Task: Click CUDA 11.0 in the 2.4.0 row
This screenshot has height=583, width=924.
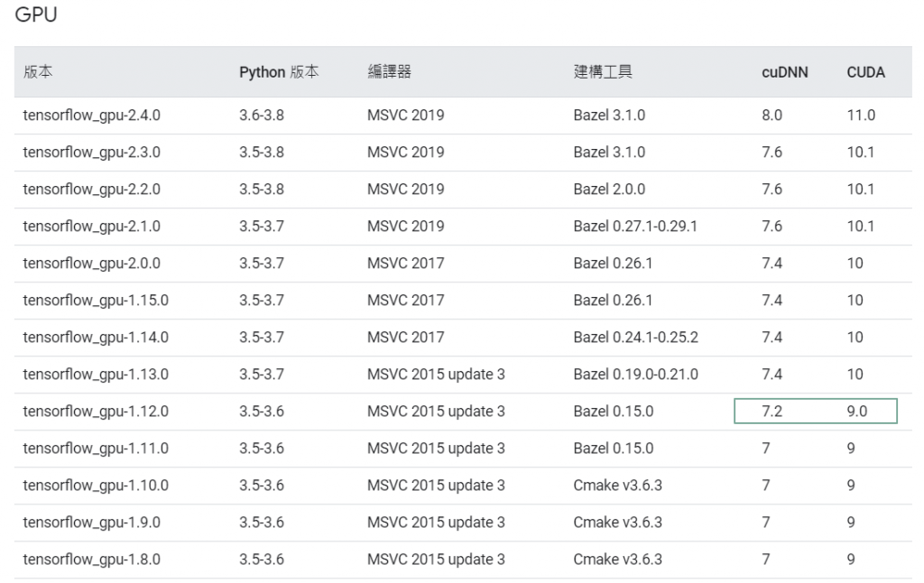Action: click(x=861, y=116)
